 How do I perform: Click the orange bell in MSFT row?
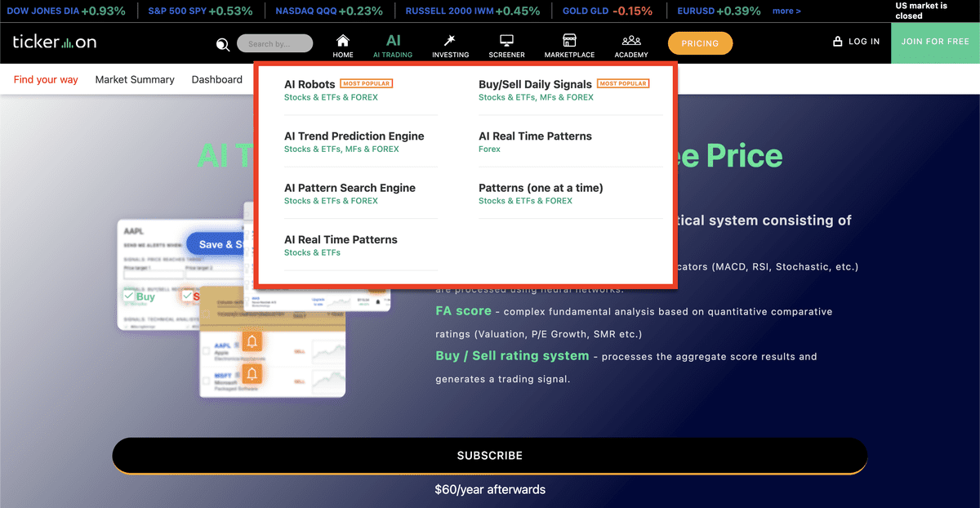click(x=252, y=374)
